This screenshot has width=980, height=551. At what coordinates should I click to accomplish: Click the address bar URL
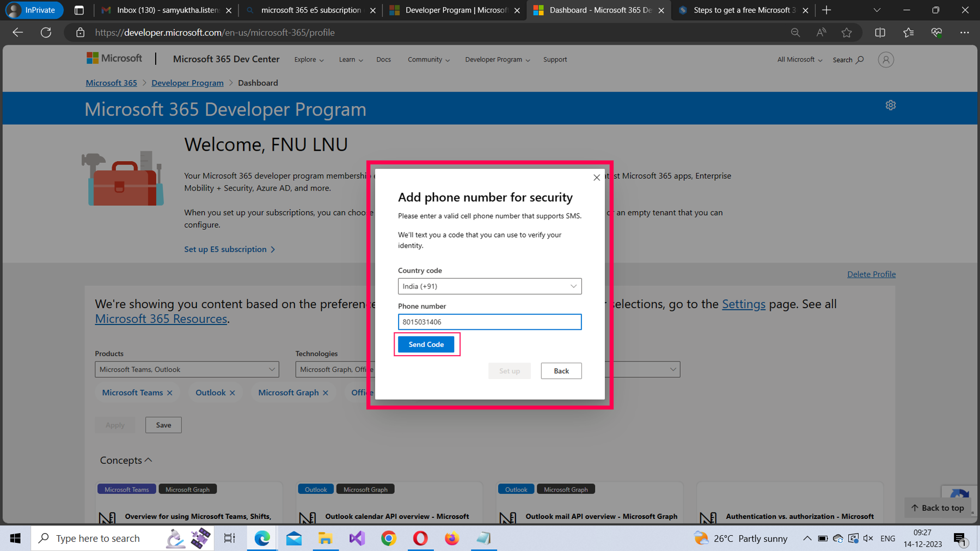click(215, 33)
